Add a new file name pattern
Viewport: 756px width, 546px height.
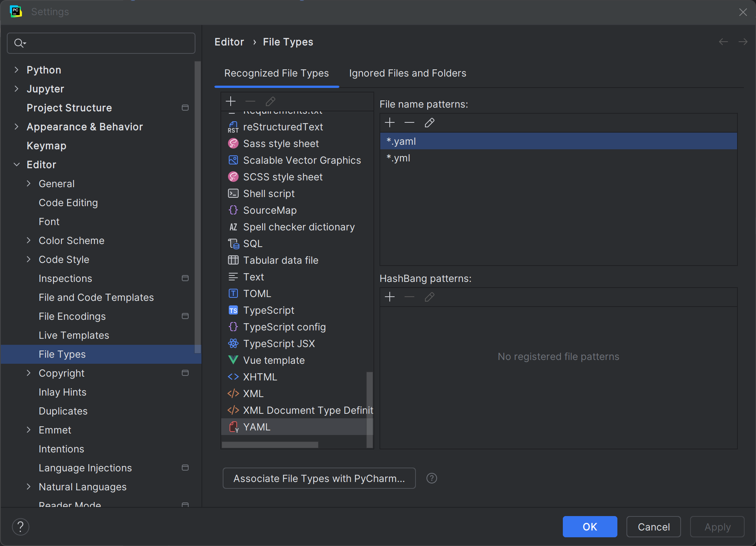390,123
